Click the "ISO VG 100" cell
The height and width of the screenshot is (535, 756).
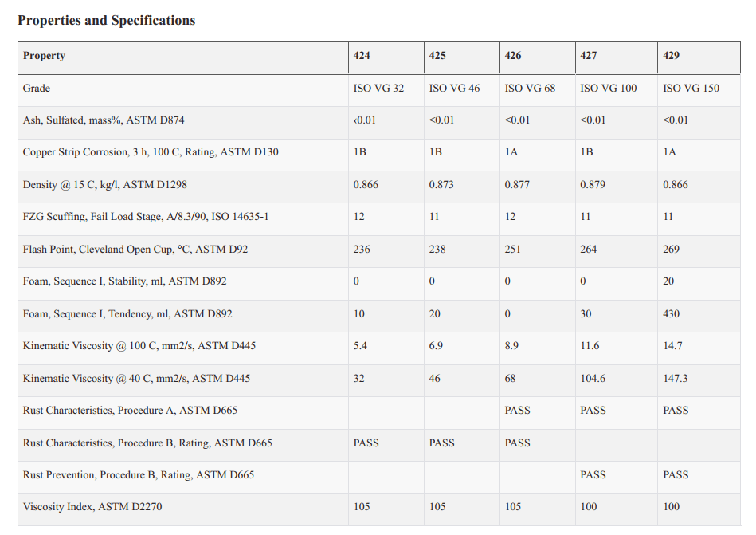[x=609, y=89]
